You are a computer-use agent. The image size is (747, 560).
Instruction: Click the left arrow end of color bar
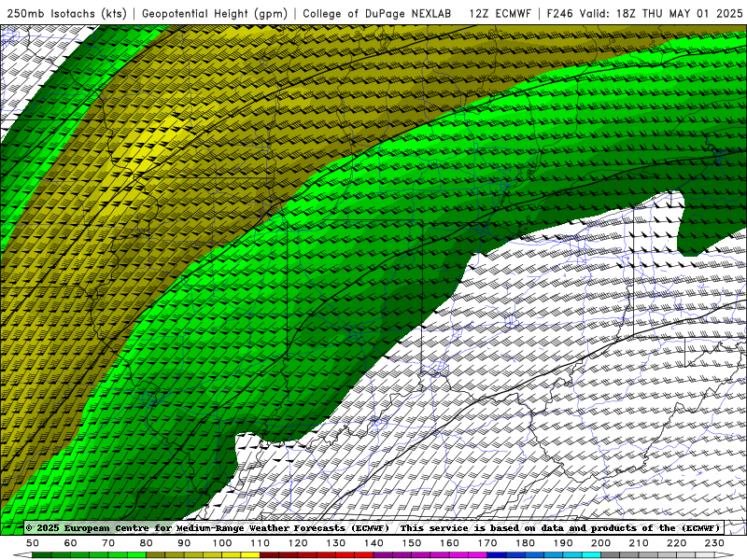click(x=22, y=554)
